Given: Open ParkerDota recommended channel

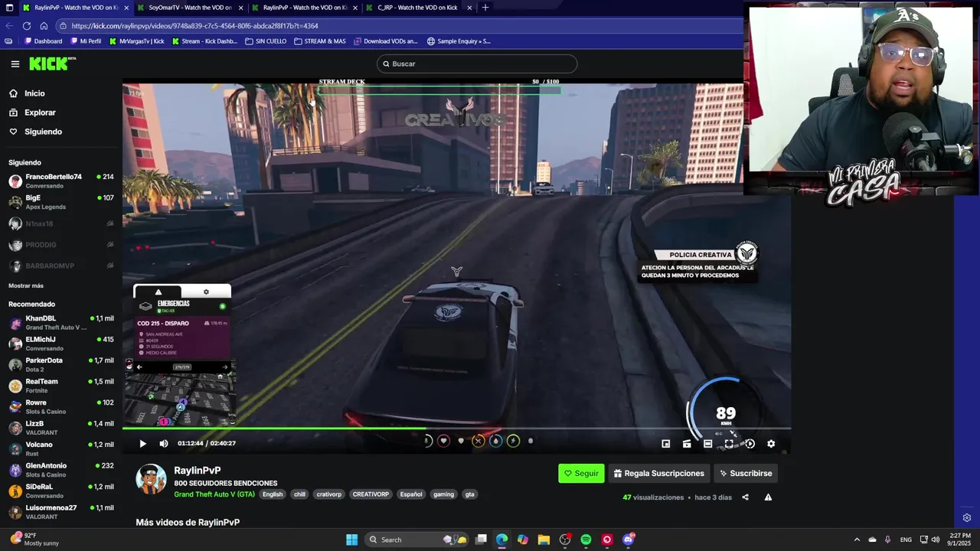Looking at the screenshot, I should [x=61, y=364].
